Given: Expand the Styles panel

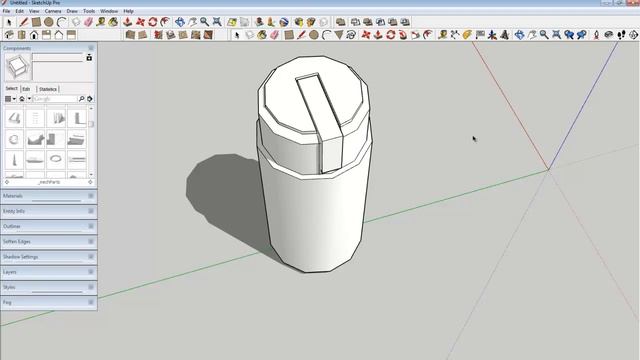Looking at the screenshot, I should point(49,287).
